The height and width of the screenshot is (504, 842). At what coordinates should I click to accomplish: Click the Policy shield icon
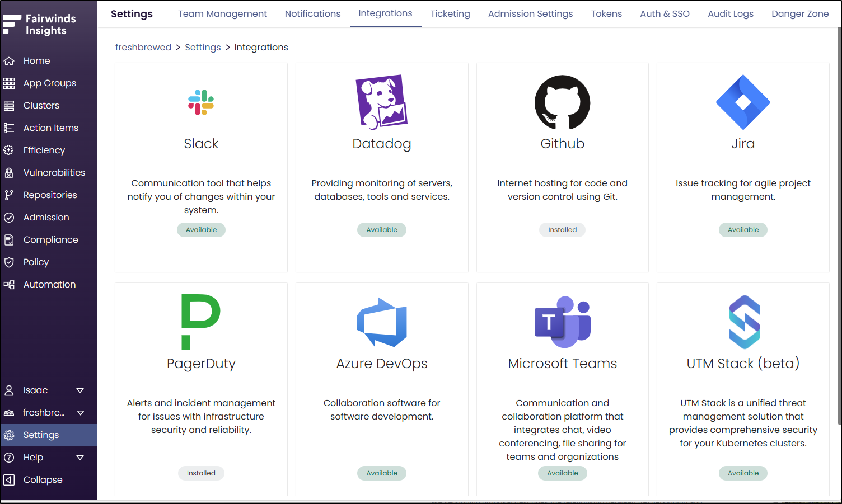click(9, 262)
